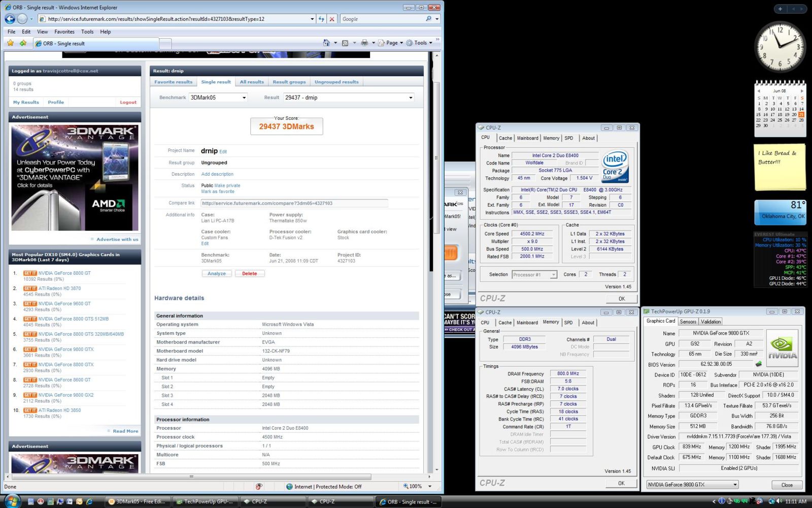Open the Cache tab in upper CPU-Z window
The image size is (812, 508).
(505, 138)
